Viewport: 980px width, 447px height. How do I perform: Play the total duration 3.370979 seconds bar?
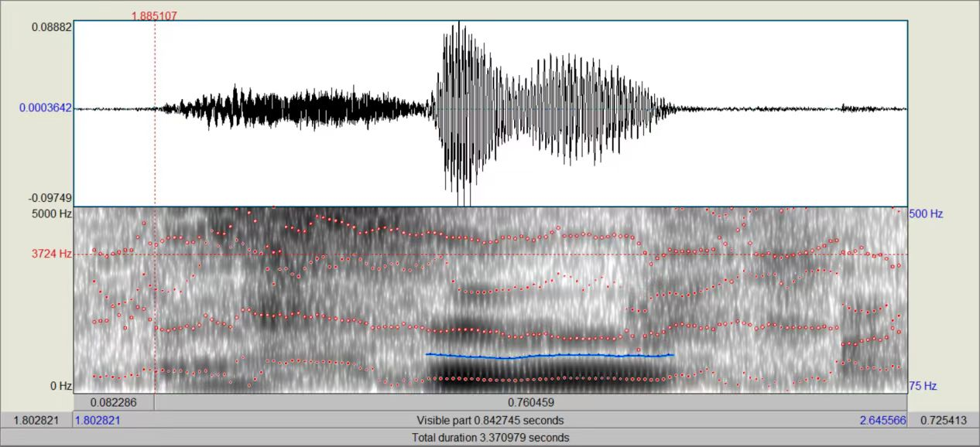490,438
